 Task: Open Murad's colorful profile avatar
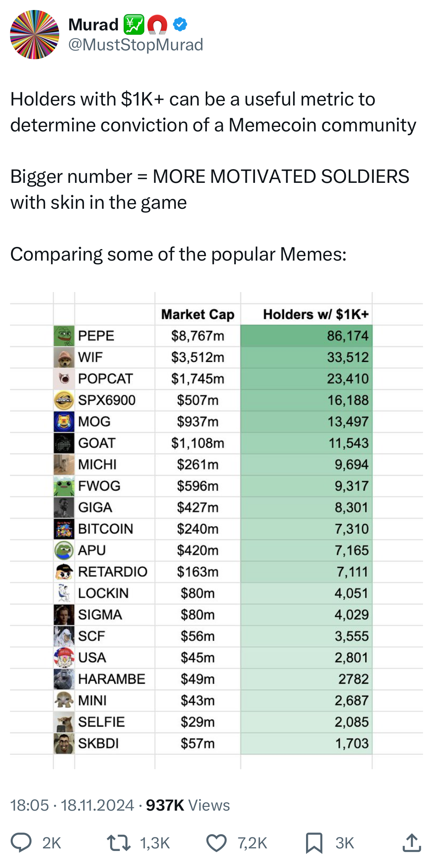coord(34,34)
